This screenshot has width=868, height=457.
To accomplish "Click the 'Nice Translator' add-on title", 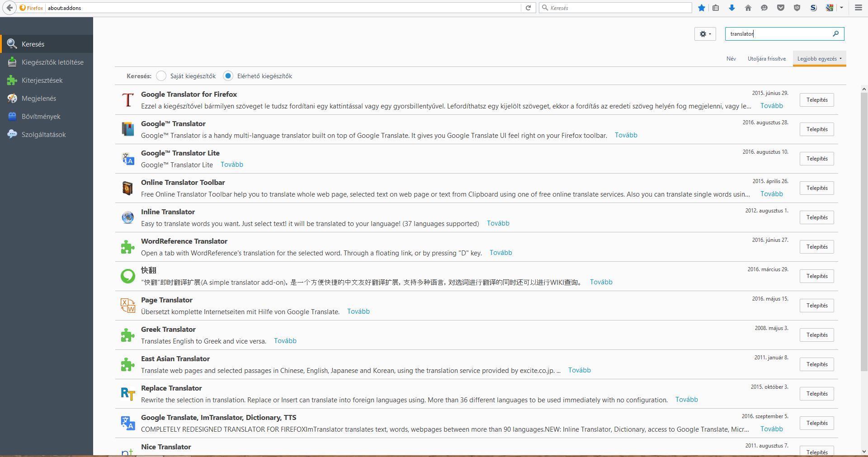I will click(166, 447).
